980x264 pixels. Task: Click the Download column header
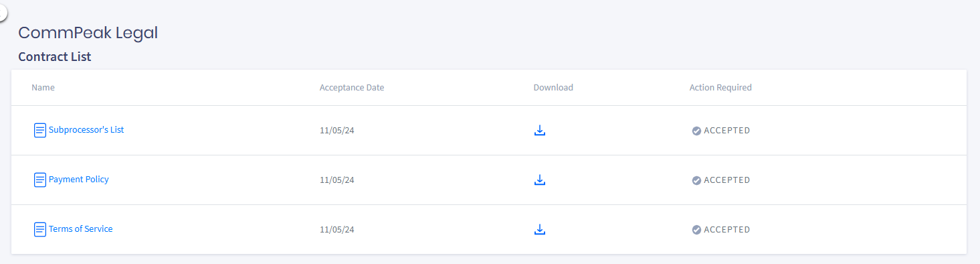pos(553,88)
